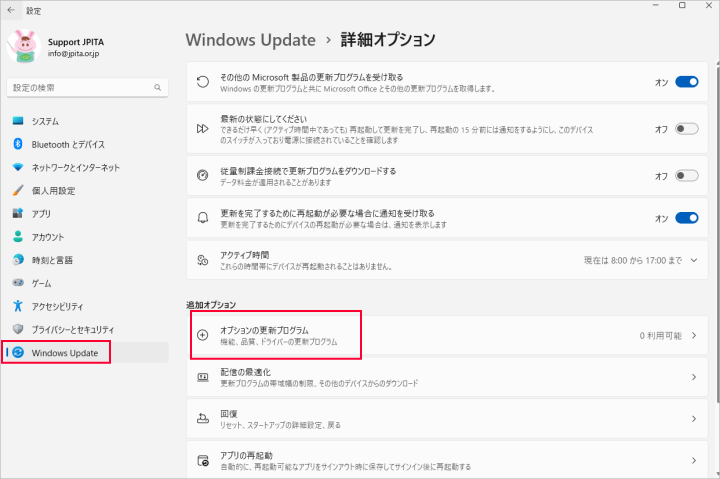Image resolution: width=720 pixels, height=479 pixels.
Task: Click the アプリ icon in sidebar
Action: click(18, 213)
